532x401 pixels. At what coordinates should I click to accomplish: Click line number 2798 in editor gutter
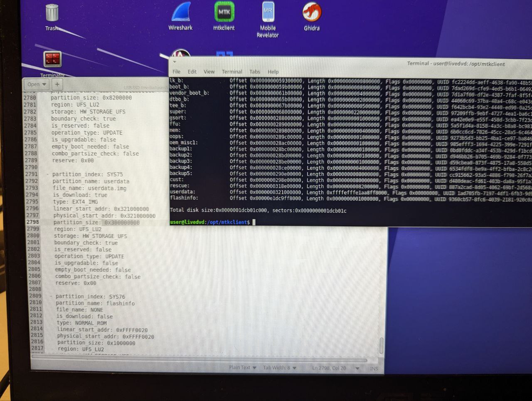[33, 222]
